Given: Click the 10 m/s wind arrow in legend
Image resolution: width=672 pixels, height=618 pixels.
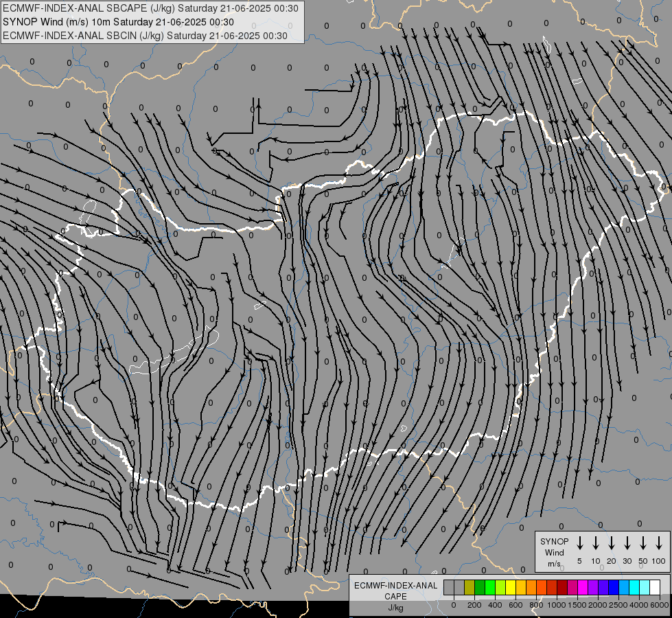Looking at the screenshot, I should tap(596, 543).
